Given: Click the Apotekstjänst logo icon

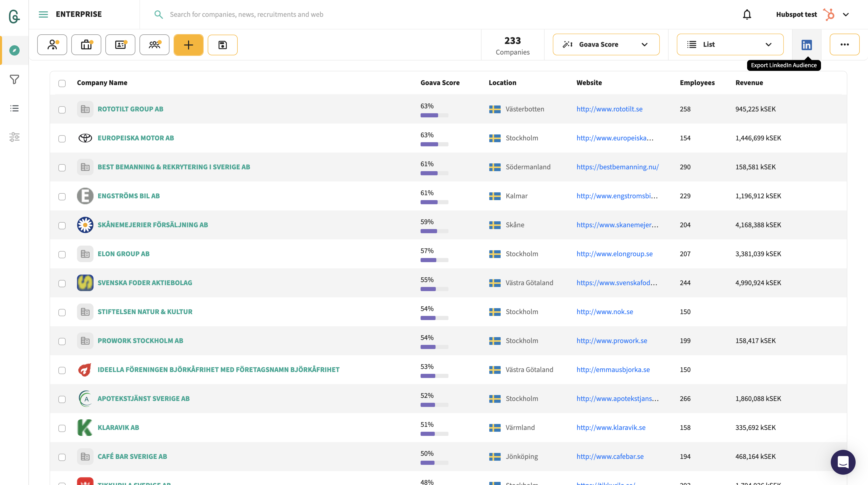Looking at the screenshot, I should (x=85, y=398).
